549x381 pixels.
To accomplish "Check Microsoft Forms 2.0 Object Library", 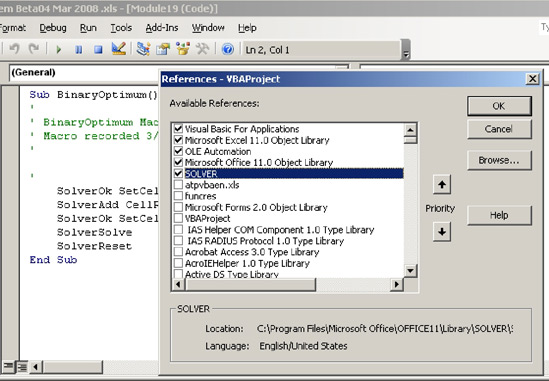I will [178, 207].
